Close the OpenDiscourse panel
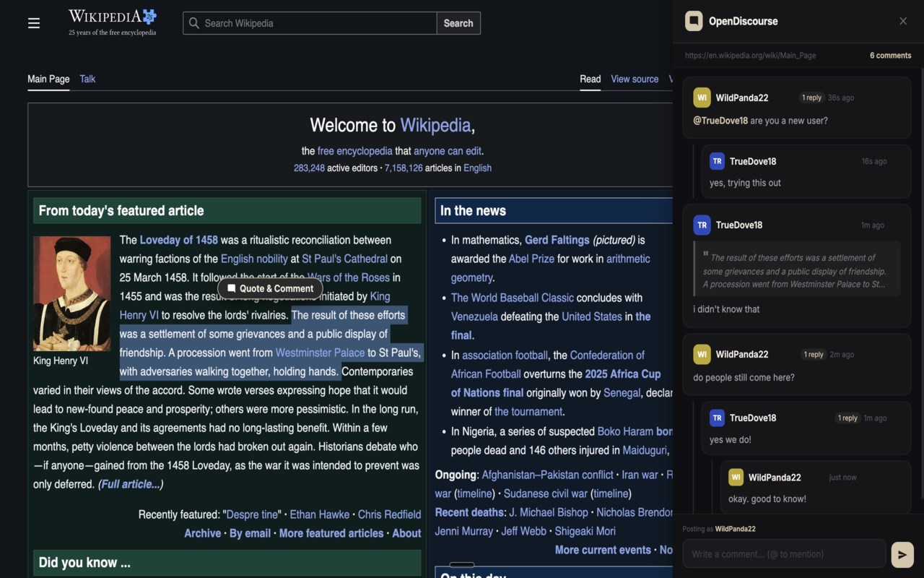924x578 pixels. pyautogui.click(x=903, y=21)
